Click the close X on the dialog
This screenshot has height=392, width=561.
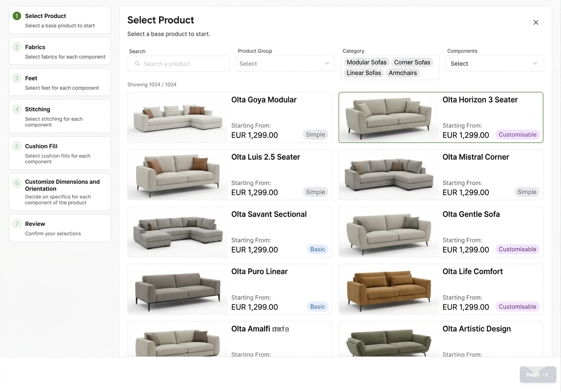536,22
